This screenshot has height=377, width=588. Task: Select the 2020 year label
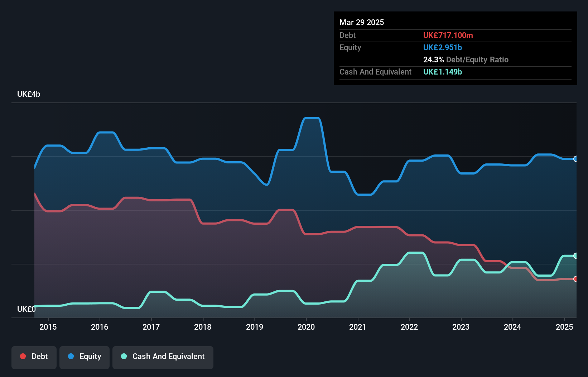(307, 327)
